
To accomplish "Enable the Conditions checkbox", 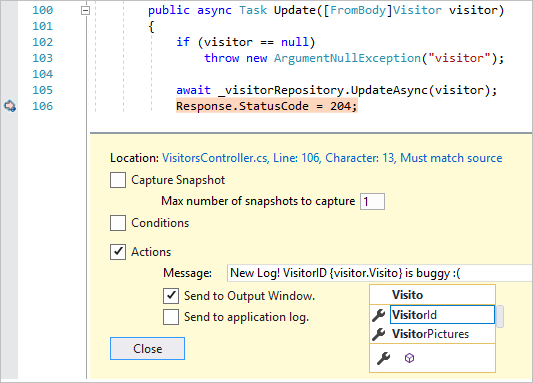I will click(118, 223).
